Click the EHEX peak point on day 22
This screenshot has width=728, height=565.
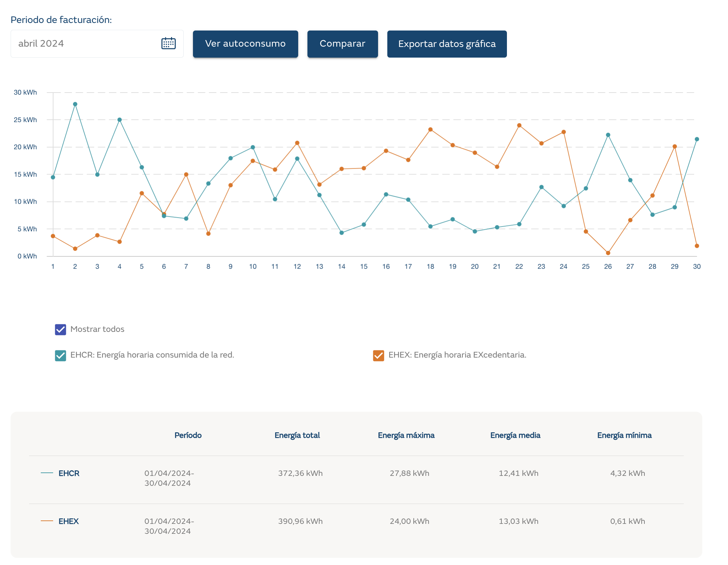coord(519,125)
